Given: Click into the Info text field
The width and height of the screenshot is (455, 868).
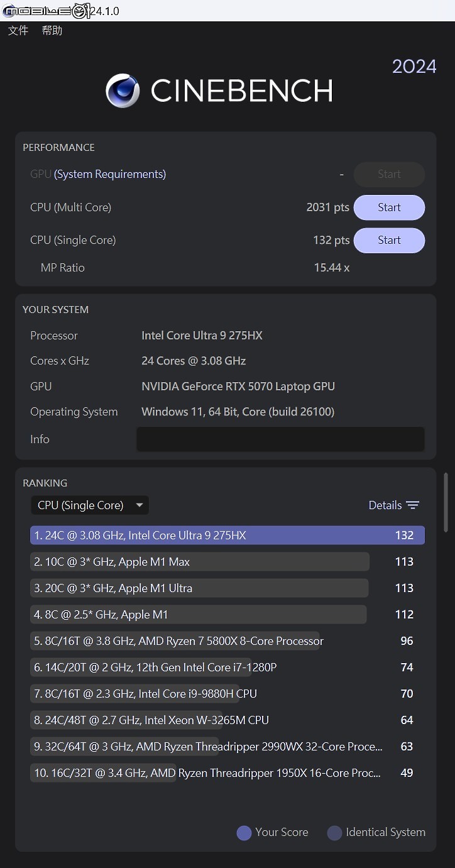Looking at the screenshot, I should pyautogui.click(x=280, y=439).
